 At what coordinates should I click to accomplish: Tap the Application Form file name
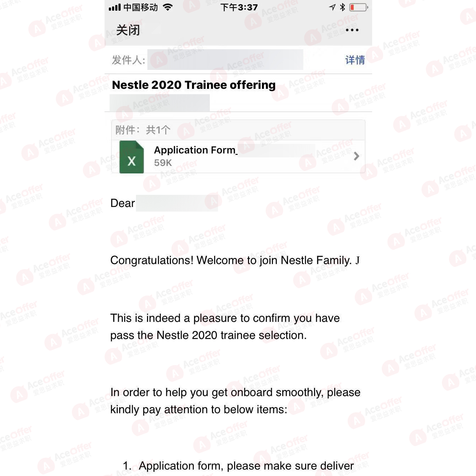coord(196,150)
